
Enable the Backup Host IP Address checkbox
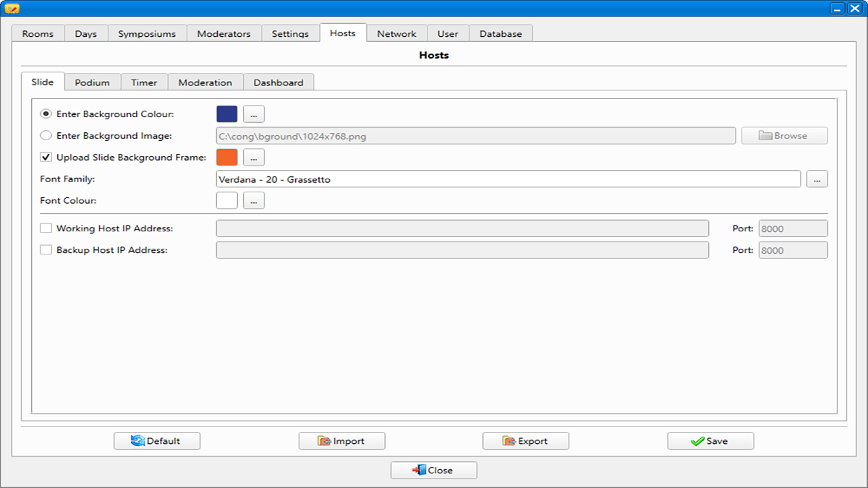pyautogui.click(x=46, y=250)
